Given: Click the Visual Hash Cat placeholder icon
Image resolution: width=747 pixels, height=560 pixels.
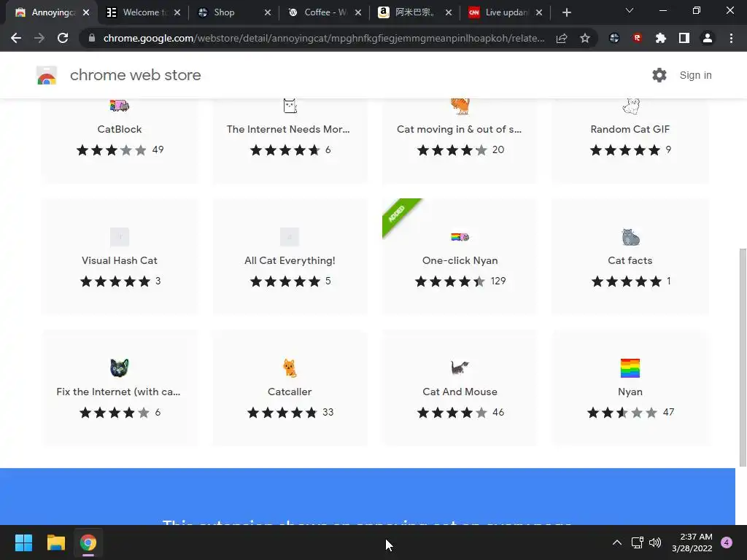Looking at the screenshot, I should pyautogui.click(x=119, y=237).
